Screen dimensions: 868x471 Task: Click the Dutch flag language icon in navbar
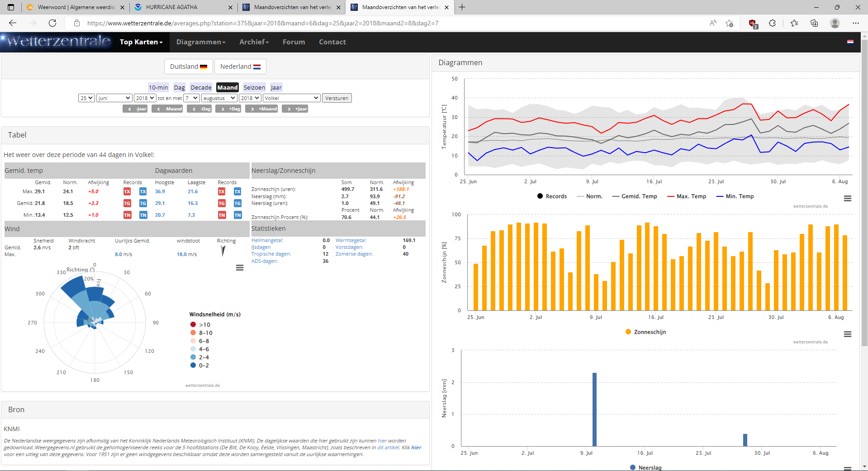pyautogui.click(x=850, y=42)
